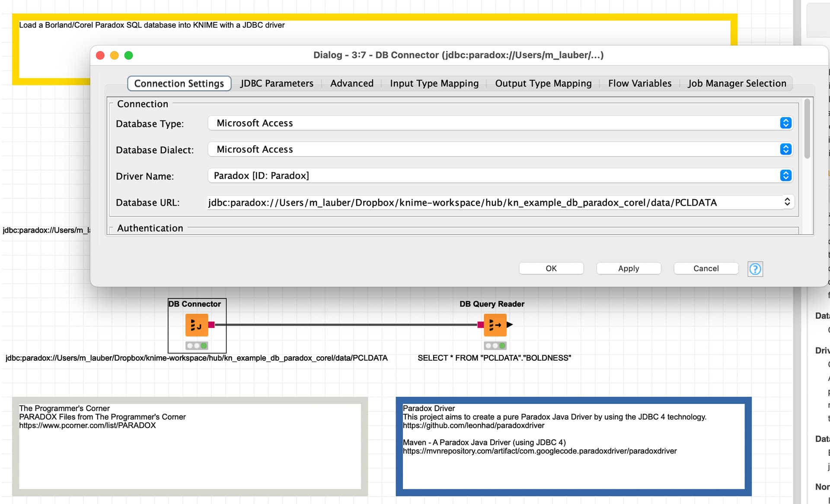Click the DB Query Reader black output arrow port
Screen dimensions: 830x504
510,325
